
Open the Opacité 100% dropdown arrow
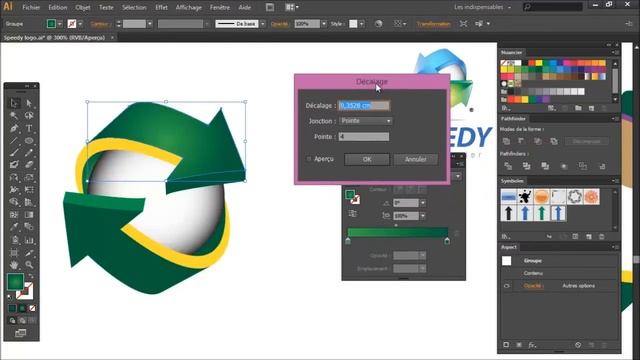tap(324, 24)
